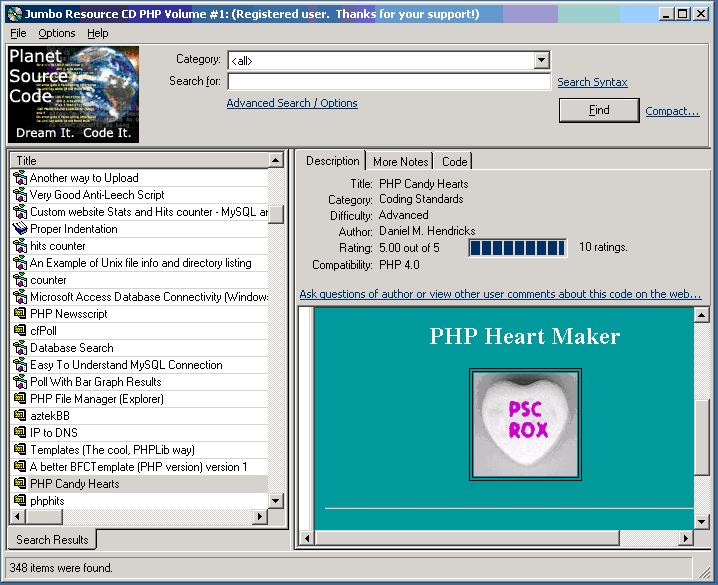This screenshot has width=718, height=585.
Task: Click icon beside 'PHP Candy Hearts'
Action: click(20, 482)
